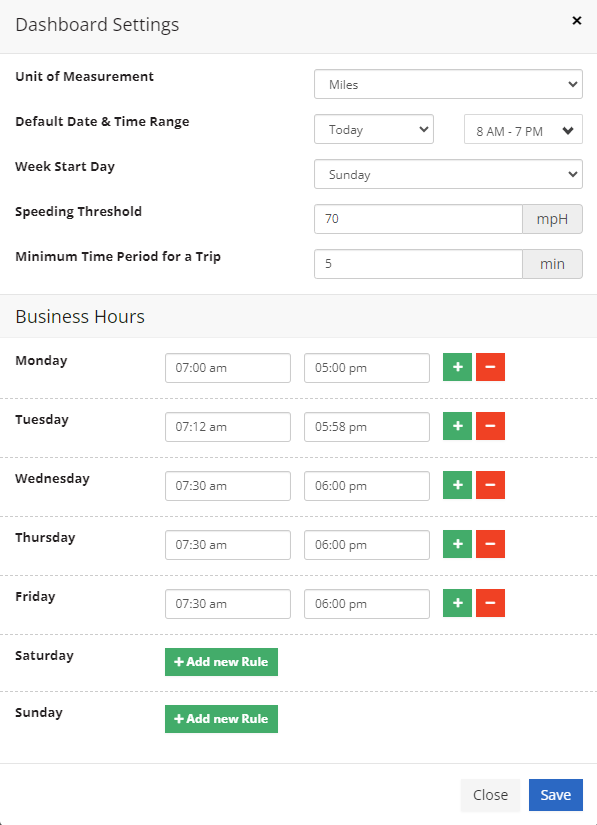Viewport: 597px width, 825px height.
Task: Close the Dashboard Settings dialog with X
Action: pyautogui.click(x=576, y=21)
